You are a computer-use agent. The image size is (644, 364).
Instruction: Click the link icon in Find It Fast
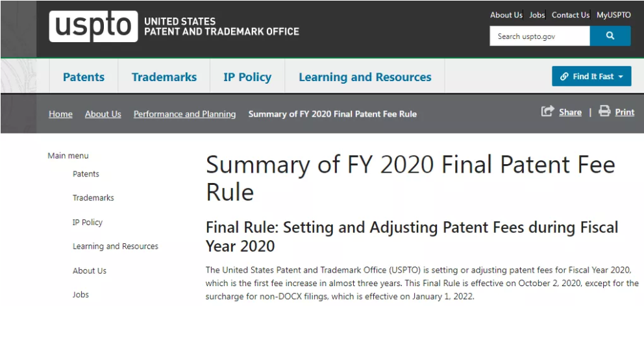(564, 77)
